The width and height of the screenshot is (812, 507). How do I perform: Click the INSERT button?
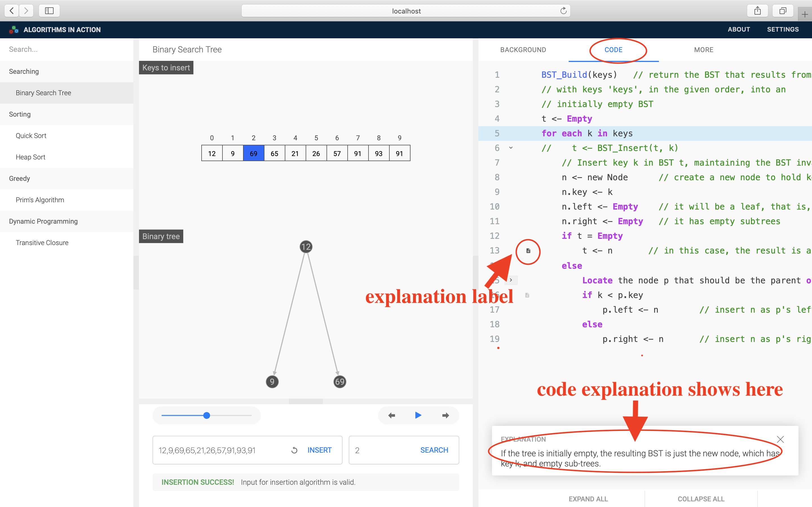click(319, 450)
